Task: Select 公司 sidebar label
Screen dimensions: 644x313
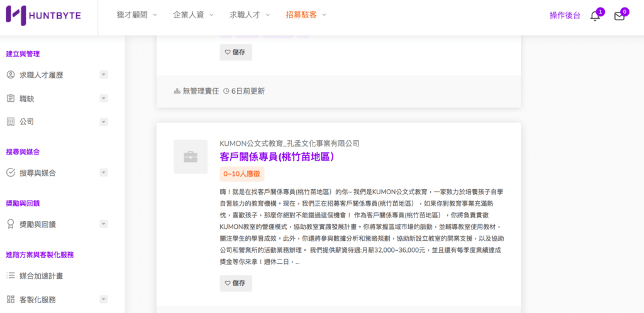Action: click(x=26, y=123)
